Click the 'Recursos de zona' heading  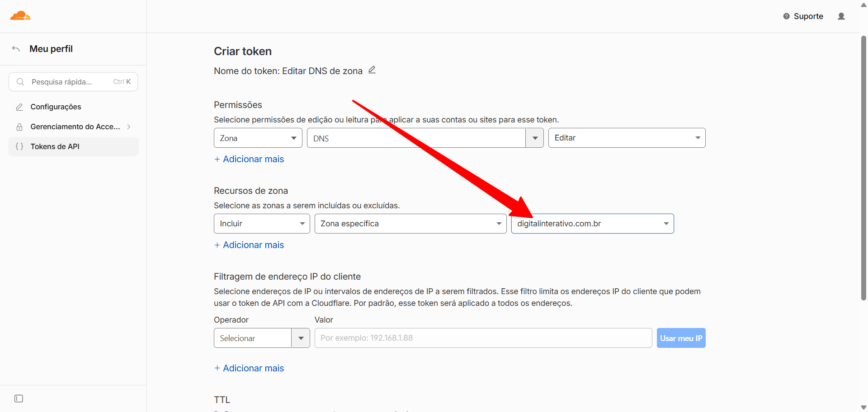click(251, 191)
